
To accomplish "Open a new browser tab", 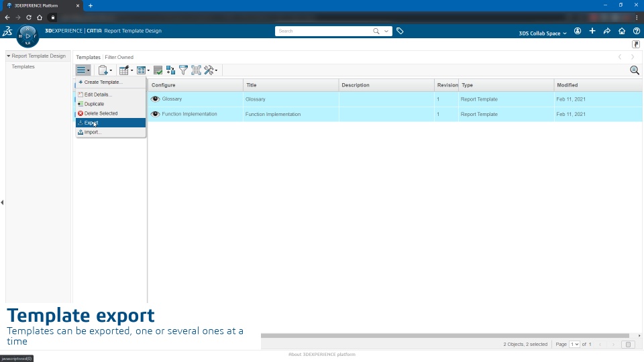I will [x=91, y=5].
